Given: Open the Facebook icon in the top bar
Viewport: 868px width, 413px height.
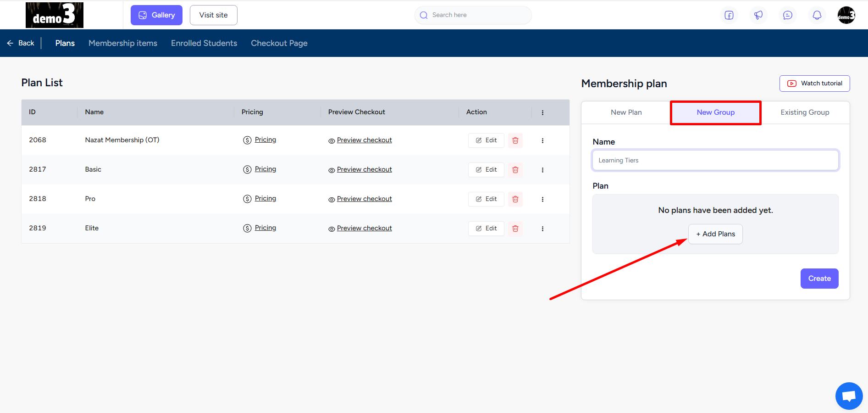Looking at the screenshot, I should point(729,15).
